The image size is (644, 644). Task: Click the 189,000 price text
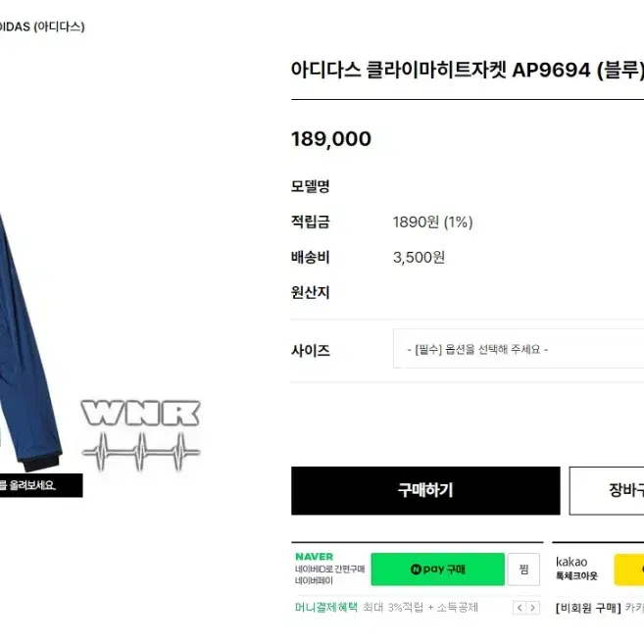coord(331,139)
